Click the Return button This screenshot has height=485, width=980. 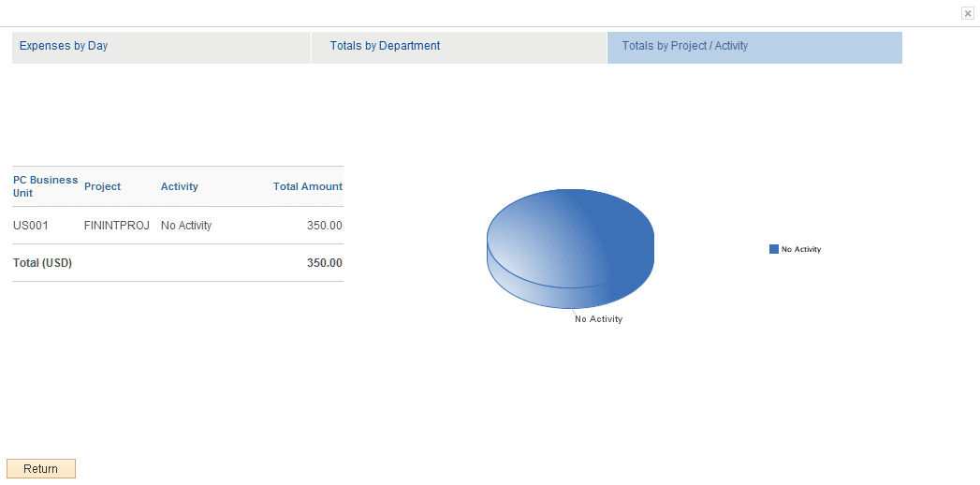tap(41, 469)
